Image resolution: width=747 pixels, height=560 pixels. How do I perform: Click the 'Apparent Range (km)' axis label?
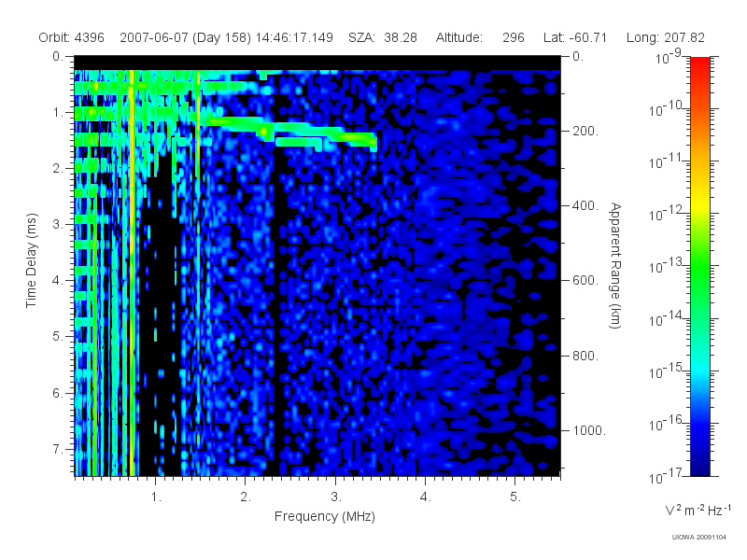coord(615,266)
